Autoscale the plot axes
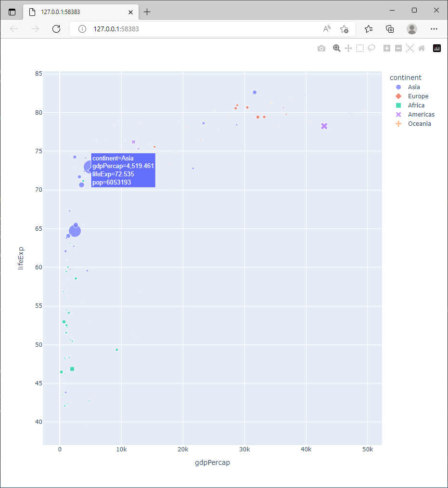 [x=410, y=48]
